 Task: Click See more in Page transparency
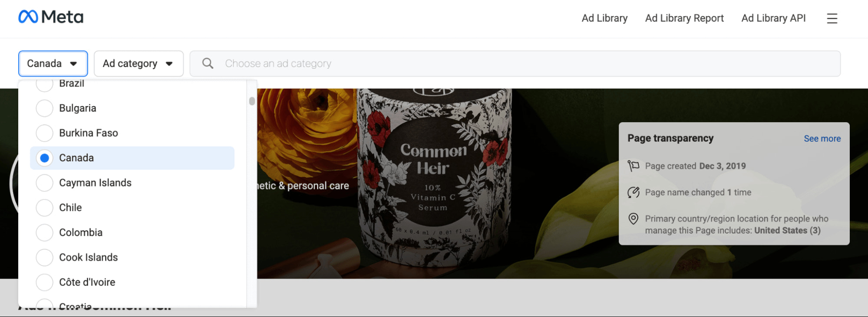point(822,139)
